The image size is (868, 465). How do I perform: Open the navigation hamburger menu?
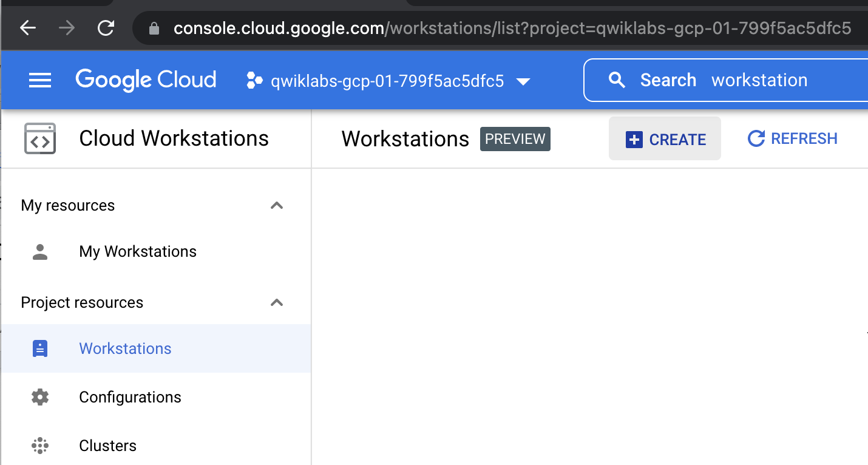[x=40, y=80]
